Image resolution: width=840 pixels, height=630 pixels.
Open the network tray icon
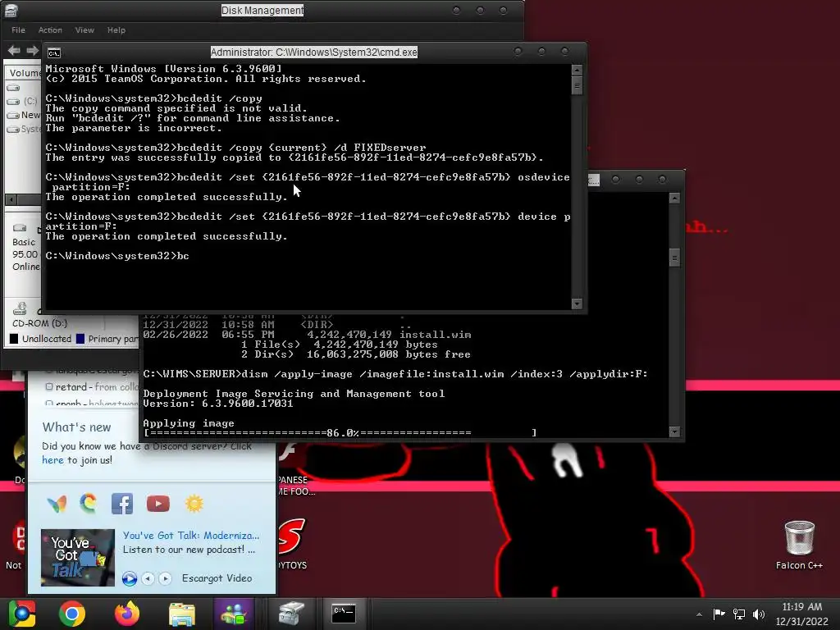pos(739,614)
